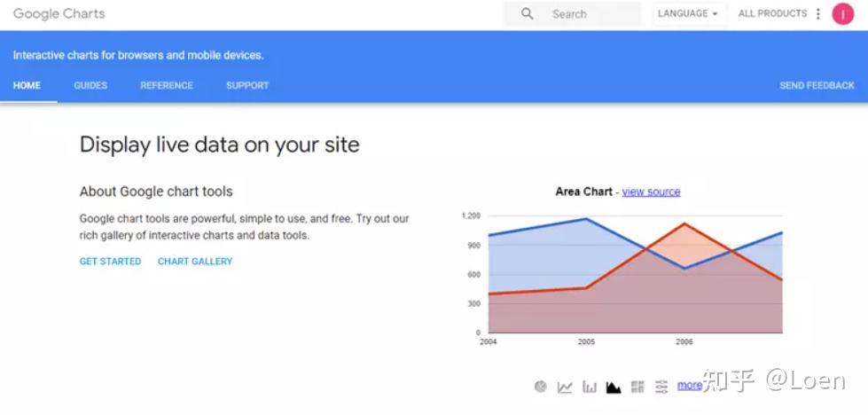Select the table chart icon
Image resolution: width=868 pixels, height=415 pixels.
pos(637,387)
